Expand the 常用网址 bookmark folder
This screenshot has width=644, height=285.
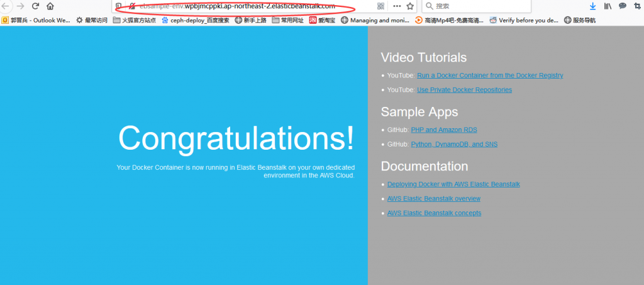(x=287, y=20)
